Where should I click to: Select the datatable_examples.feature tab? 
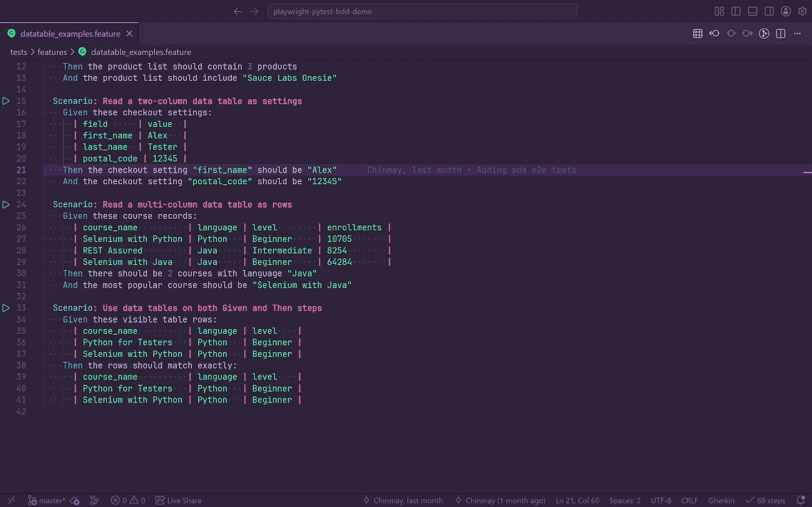click(x=70, y=34)
